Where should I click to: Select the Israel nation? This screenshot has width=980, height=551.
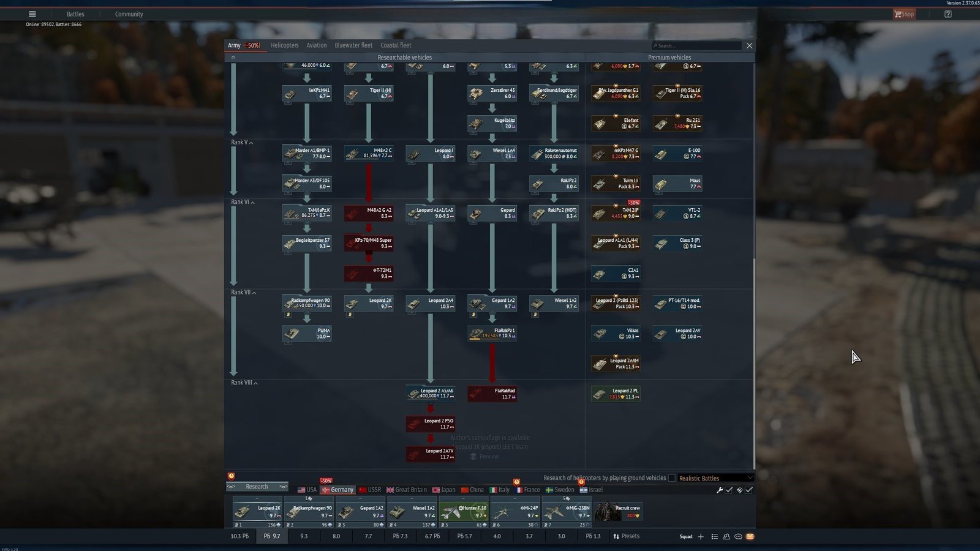(592, 490)
